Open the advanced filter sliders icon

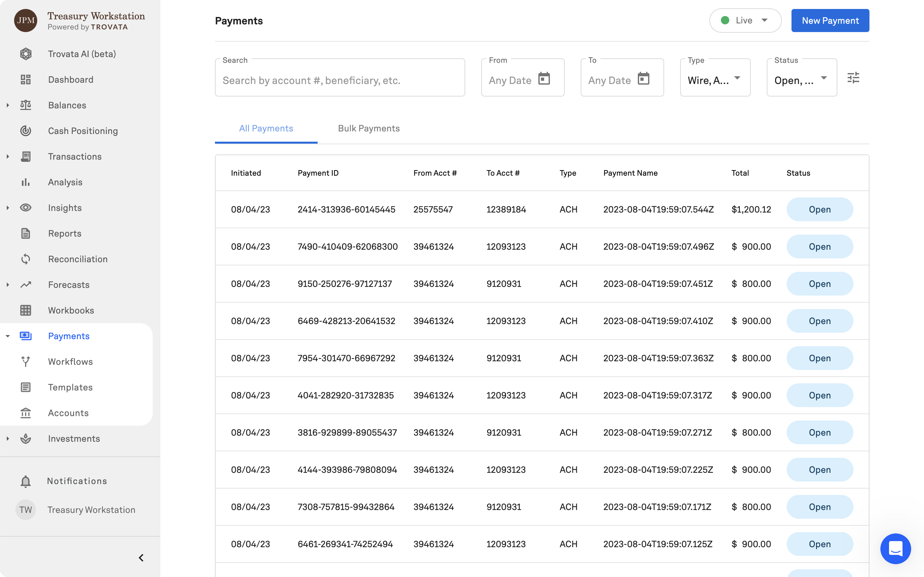click(x=853, y=78)
